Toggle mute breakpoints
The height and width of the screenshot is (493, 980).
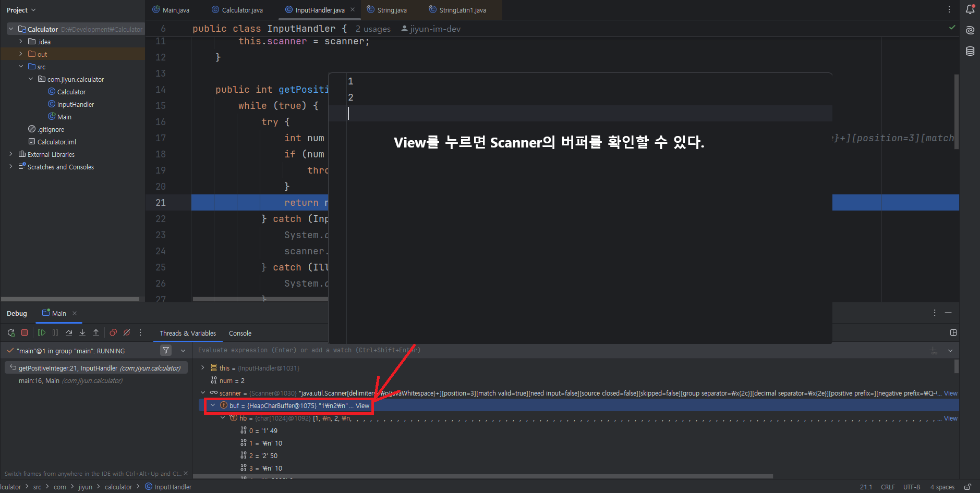127,332
